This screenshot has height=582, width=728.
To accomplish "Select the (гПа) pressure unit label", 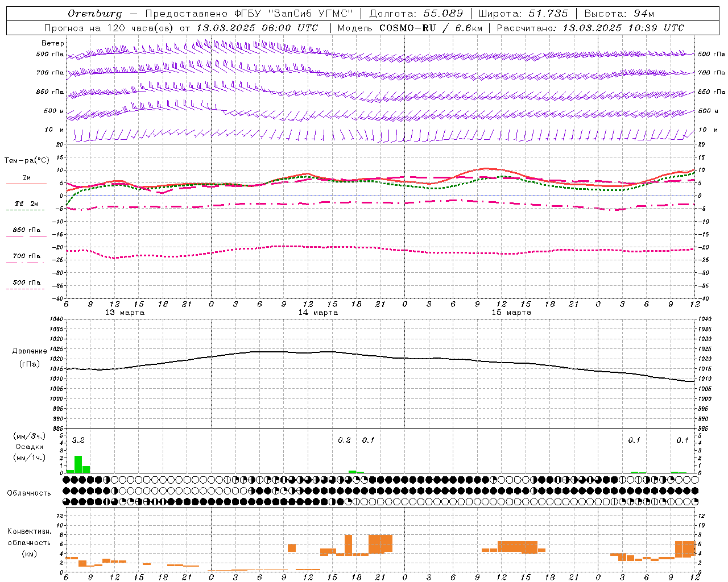I will click(x=29, y=364).
